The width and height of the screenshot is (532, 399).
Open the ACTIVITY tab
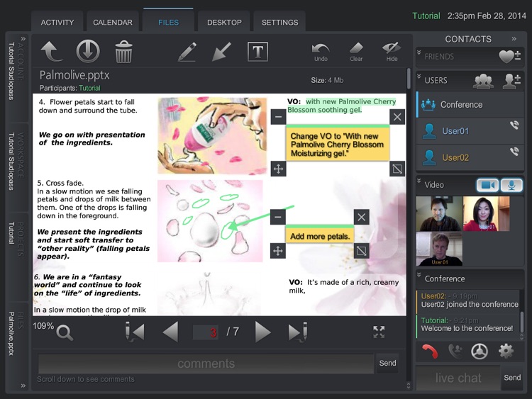click(x=57, y=23)
